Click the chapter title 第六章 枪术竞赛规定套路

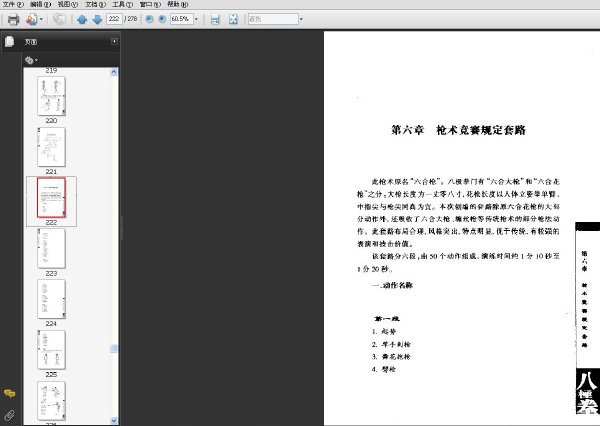click(x=458, y=130)
